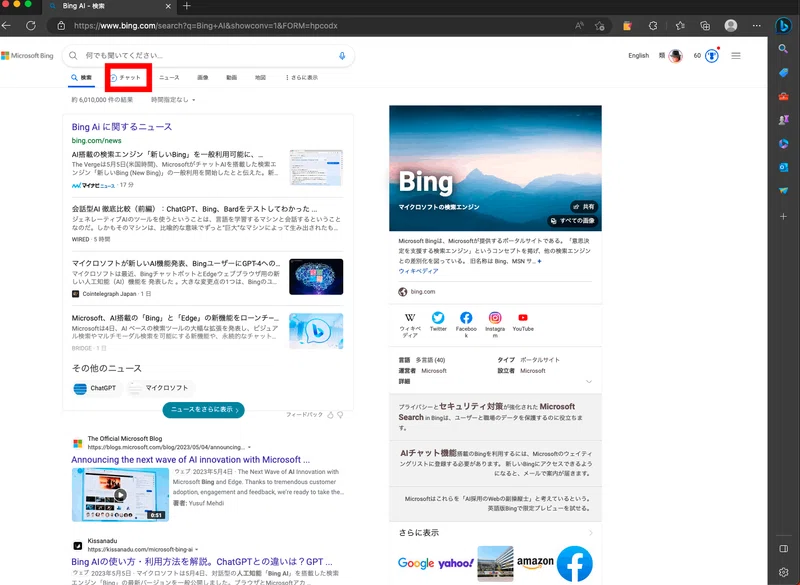Viewport: 800px width, 585px height.
Task: Select the 検索 search tab
Action: point(82,78)
